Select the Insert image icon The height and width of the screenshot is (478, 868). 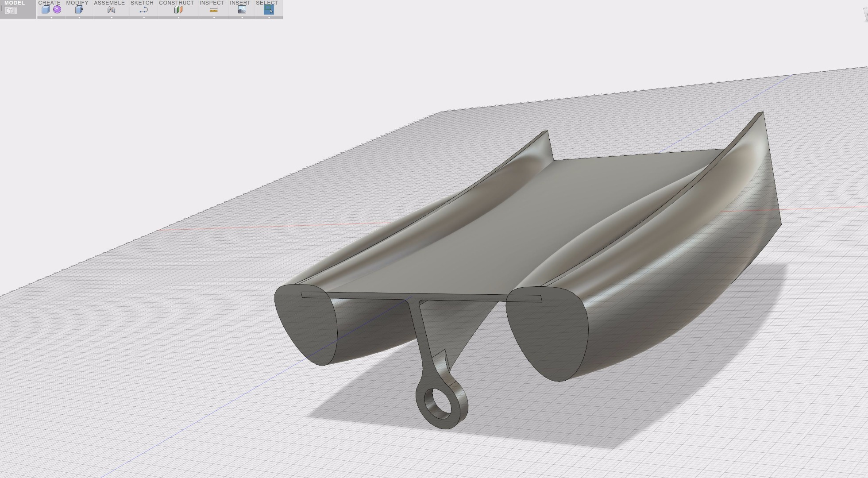pyautogui.click(x=242, y=10)
